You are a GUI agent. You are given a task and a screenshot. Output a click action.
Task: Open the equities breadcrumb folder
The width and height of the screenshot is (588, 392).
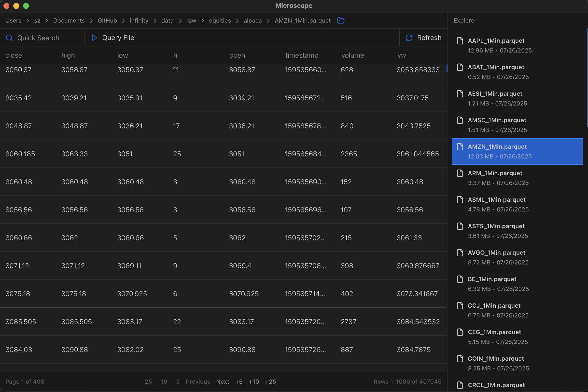point(220,21)
